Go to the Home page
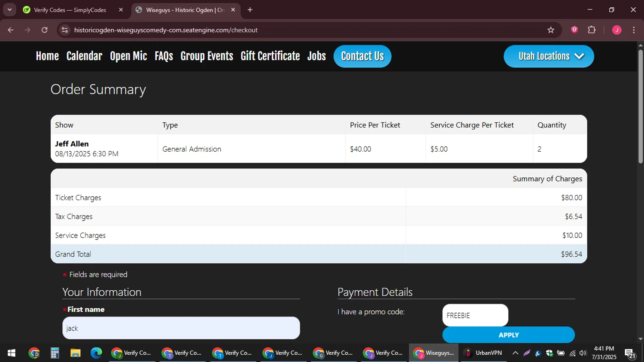 (47, 56)
